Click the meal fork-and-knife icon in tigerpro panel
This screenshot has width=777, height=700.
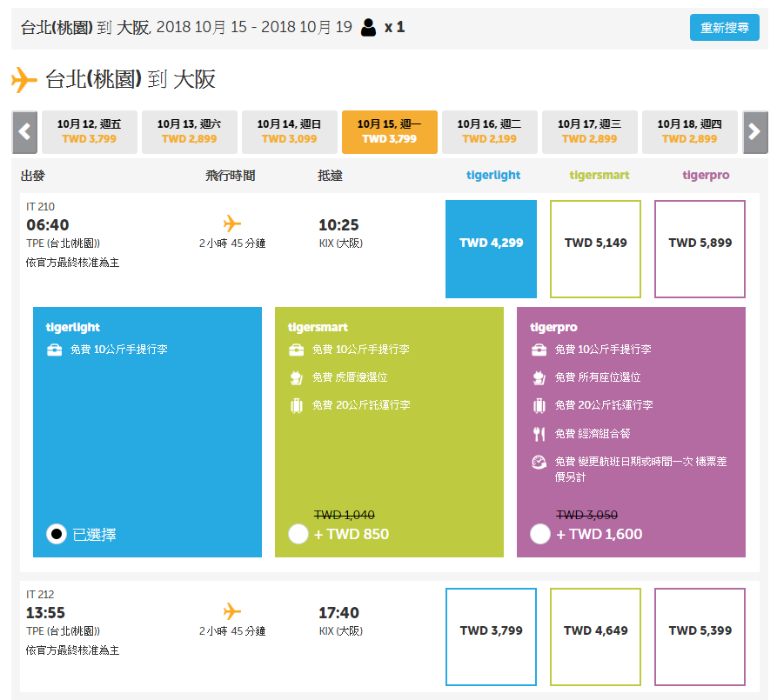[539, 434]
